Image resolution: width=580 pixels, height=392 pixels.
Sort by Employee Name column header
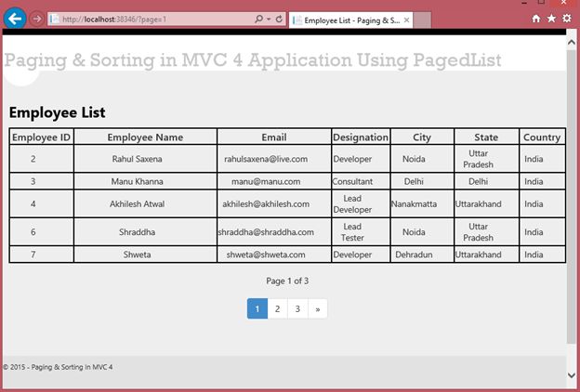(x=145, y=137)
